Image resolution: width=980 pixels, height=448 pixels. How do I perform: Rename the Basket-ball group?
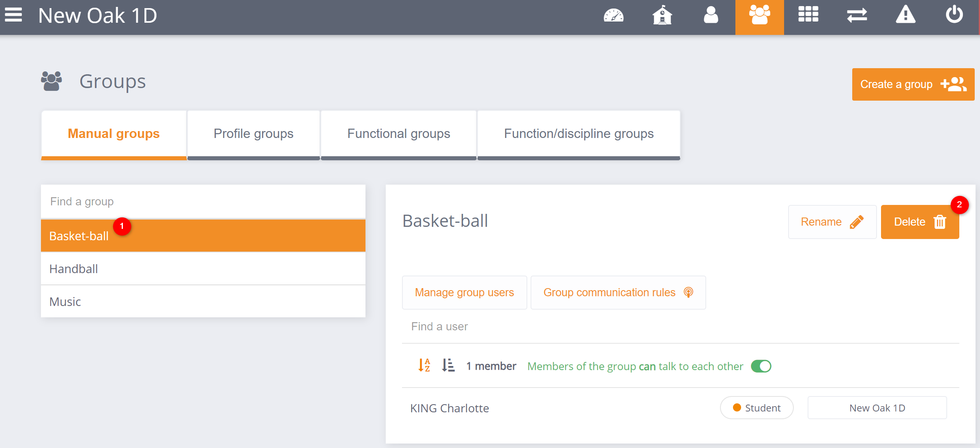832,222
